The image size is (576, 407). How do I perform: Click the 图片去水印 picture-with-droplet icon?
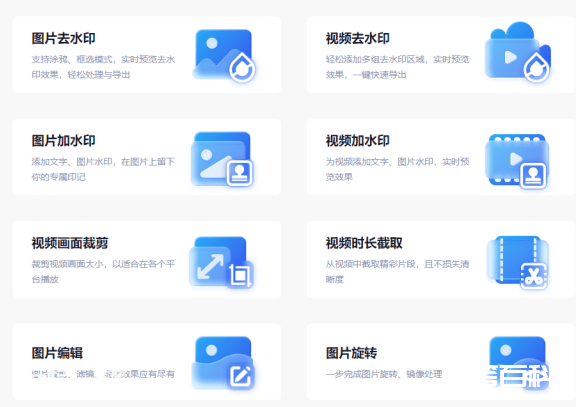[x=224, y=55]
